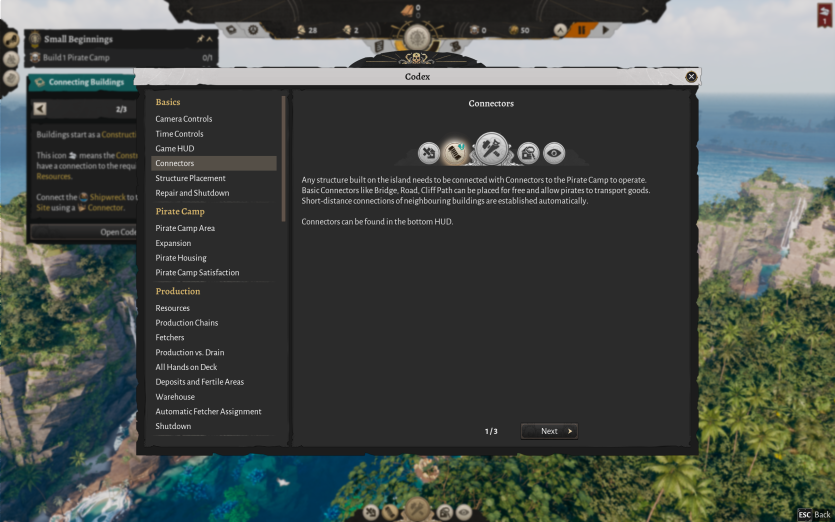Open the Camera Controls codex entry

coord(184,119)
